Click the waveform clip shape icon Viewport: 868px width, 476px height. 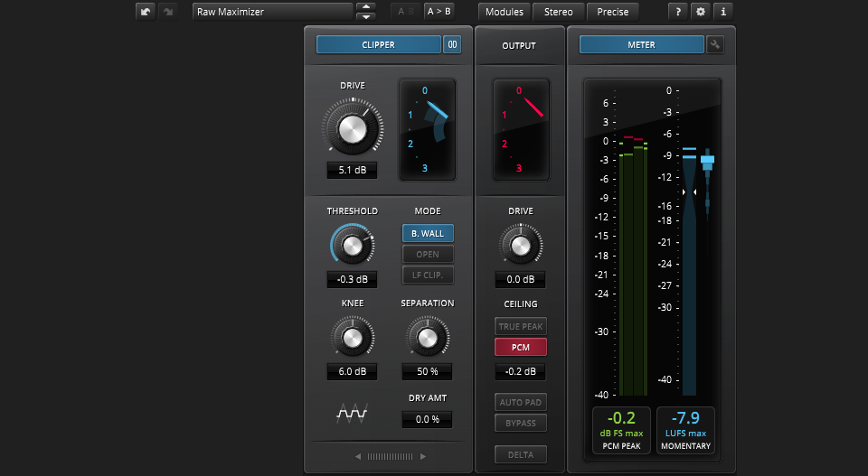(352, 413)
